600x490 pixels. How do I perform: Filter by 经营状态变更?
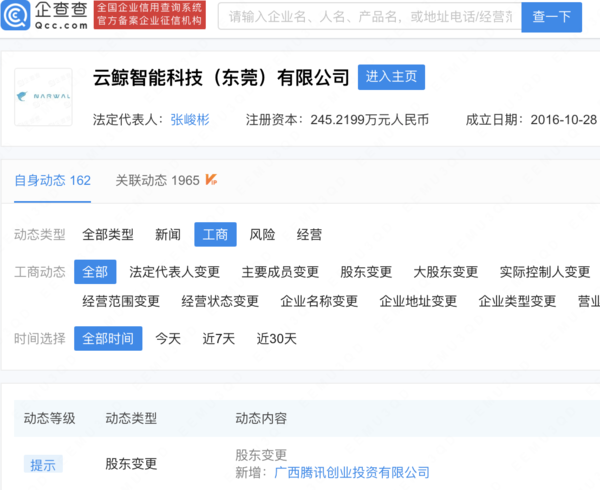click(x=220, y=301)
